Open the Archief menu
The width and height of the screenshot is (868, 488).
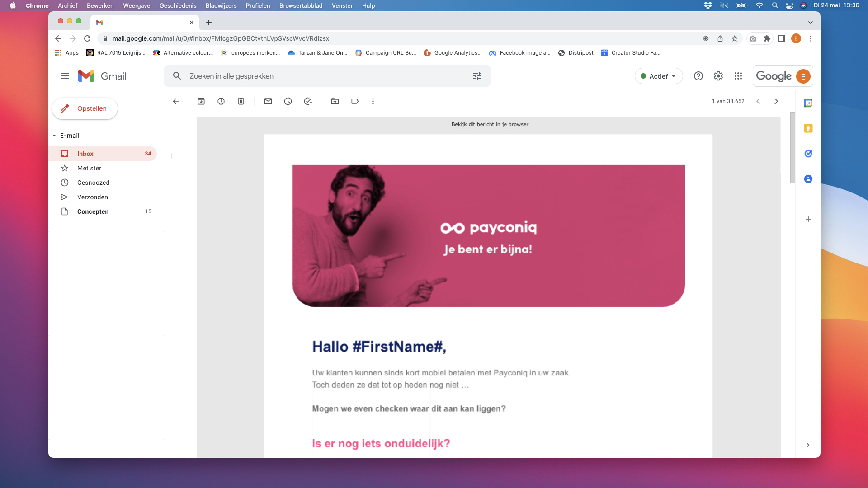(x=68, y=5)
